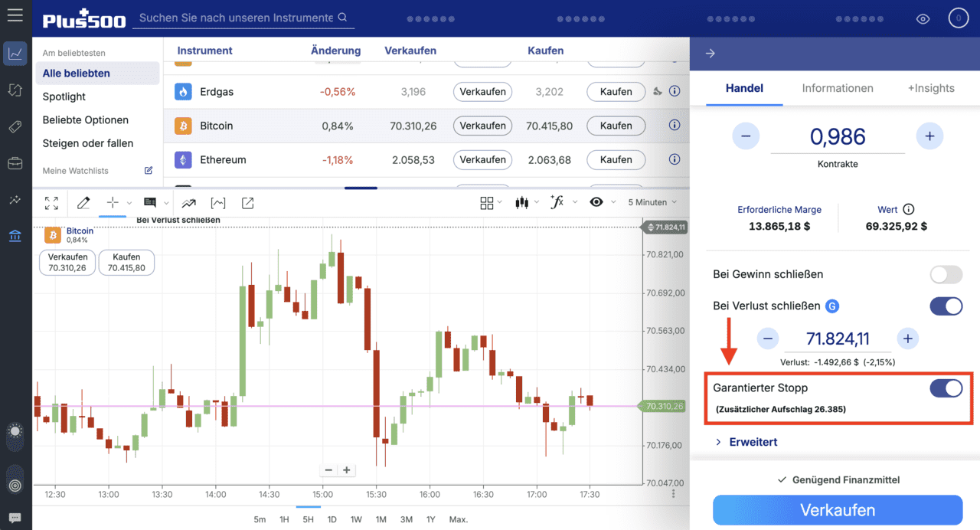
Task: Switch to the 'Informationen' tab
Action: coord(837,88)
